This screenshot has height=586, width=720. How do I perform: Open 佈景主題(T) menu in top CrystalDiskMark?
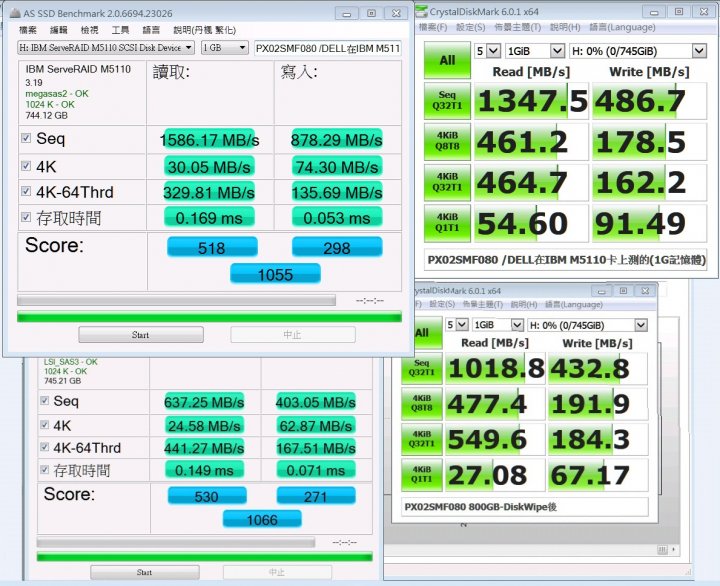(518, 28)
